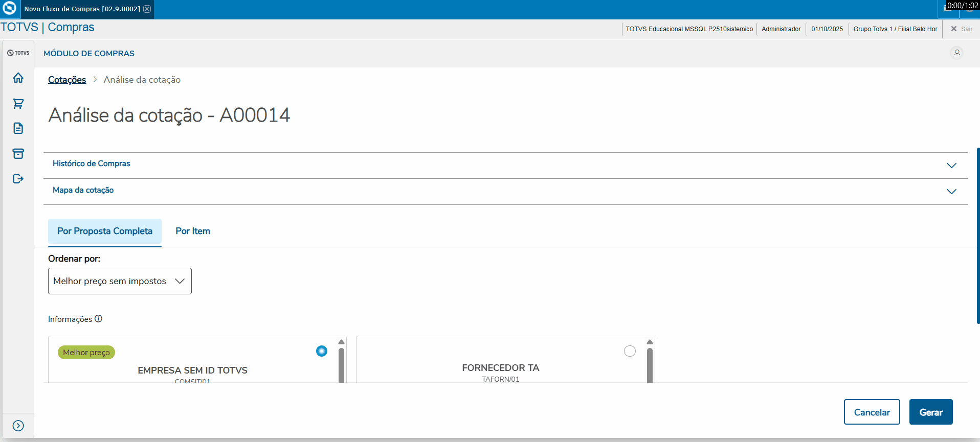Click the Cancelar button

pyautogui.click(x=872, y=412)
